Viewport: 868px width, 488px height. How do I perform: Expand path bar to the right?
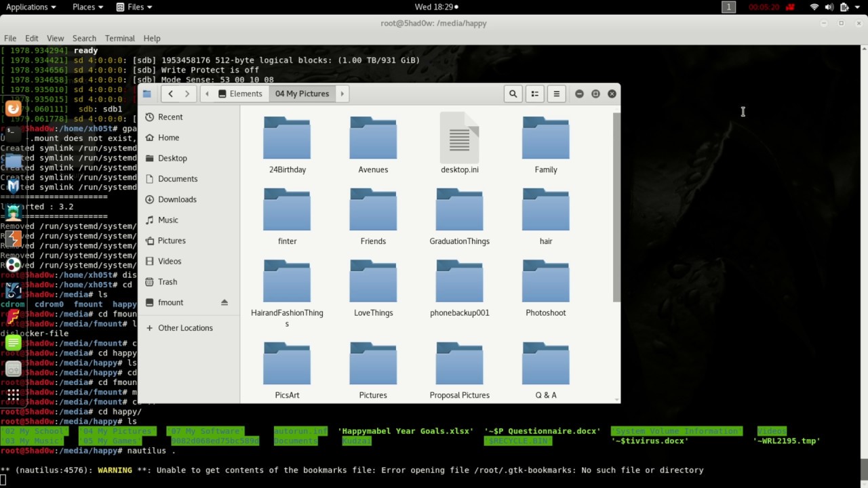[x=342, y=94]
